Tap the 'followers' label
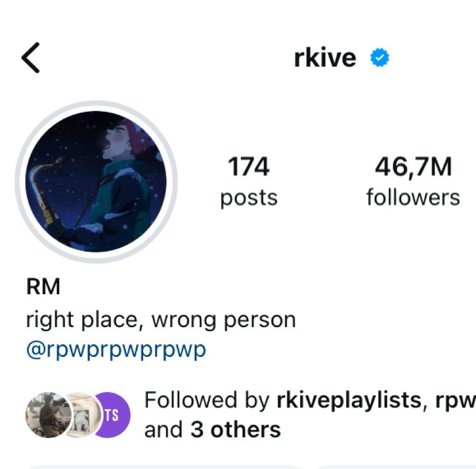This screenshot has height=469, width=476. pyautogui.click(x=413, y=197)
